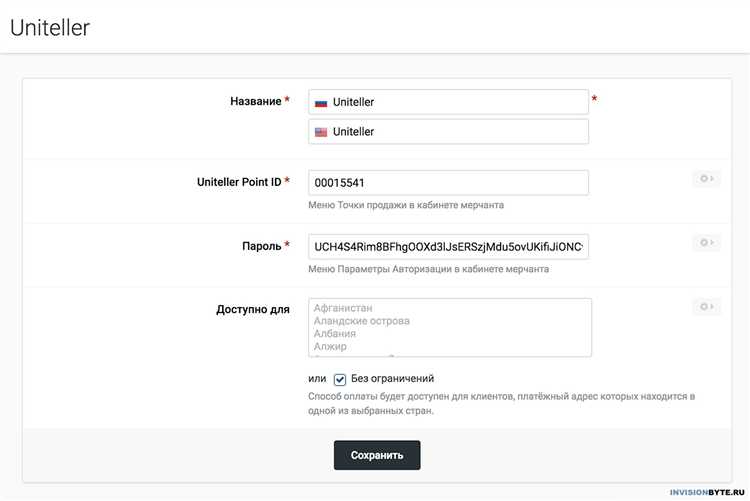This screenshot has height=501, width=750.
Task: Click the Uniteller Point ID field
Action: (448, 183)
